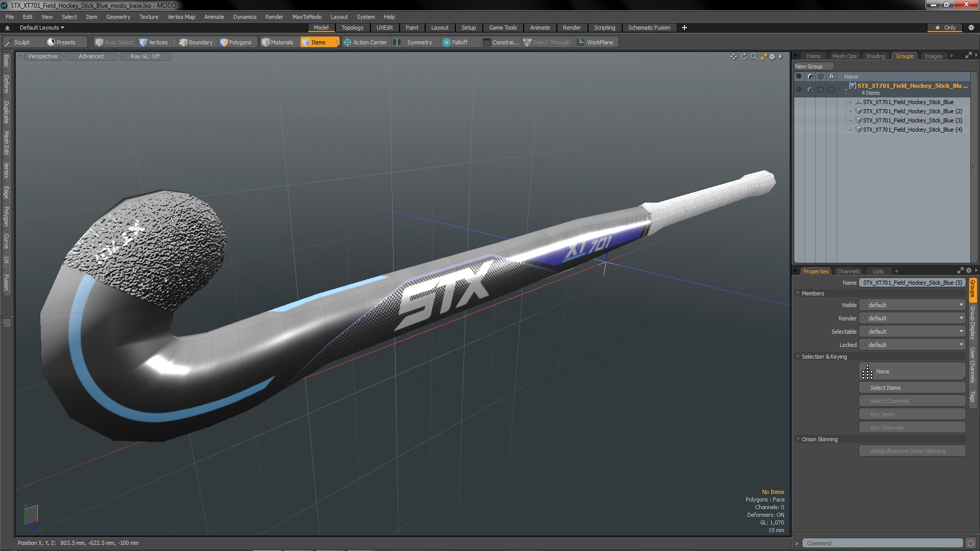Open the Perspective view type dropdown
The image size is (980, 551).
43,57
